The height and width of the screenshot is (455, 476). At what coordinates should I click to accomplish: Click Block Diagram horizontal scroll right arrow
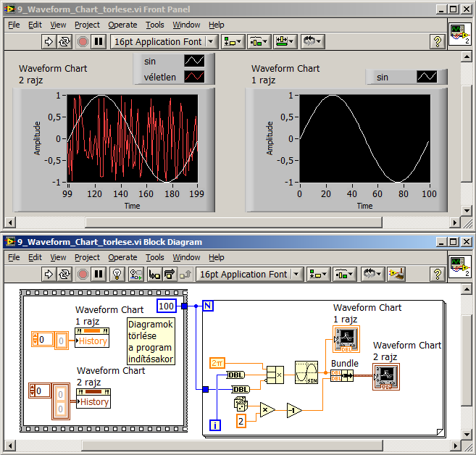(455, 446)
